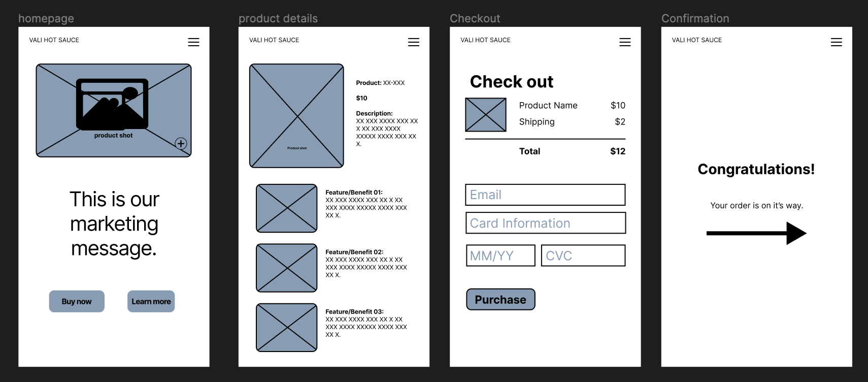Screen dimensions: 868x382
Task: Select the Feature/Benefit 03 image placeholder
Action: click(x=287, y=328)
